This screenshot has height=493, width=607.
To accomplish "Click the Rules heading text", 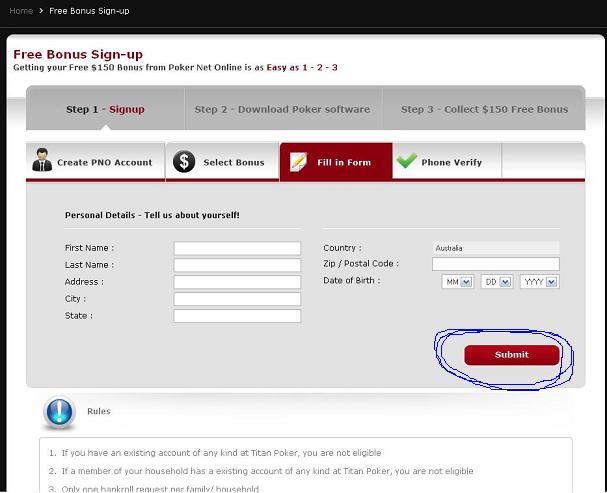I will point(99,411).
